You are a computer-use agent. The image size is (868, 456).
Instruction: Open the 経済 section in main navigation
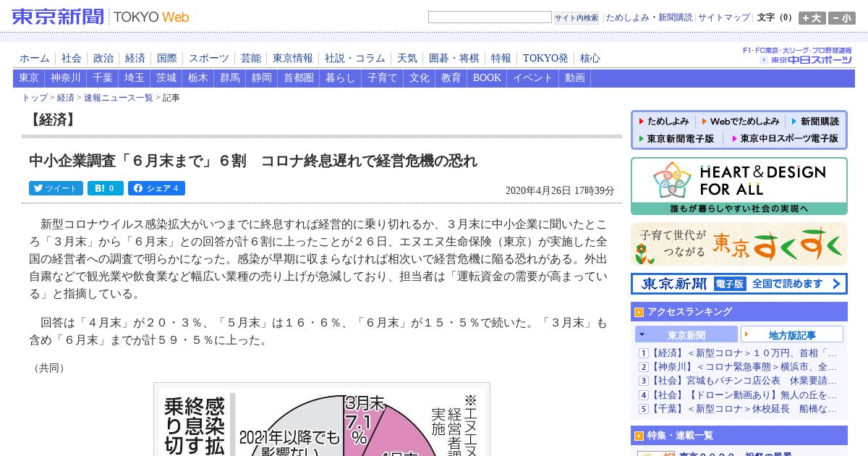click(x=135, y=59)
